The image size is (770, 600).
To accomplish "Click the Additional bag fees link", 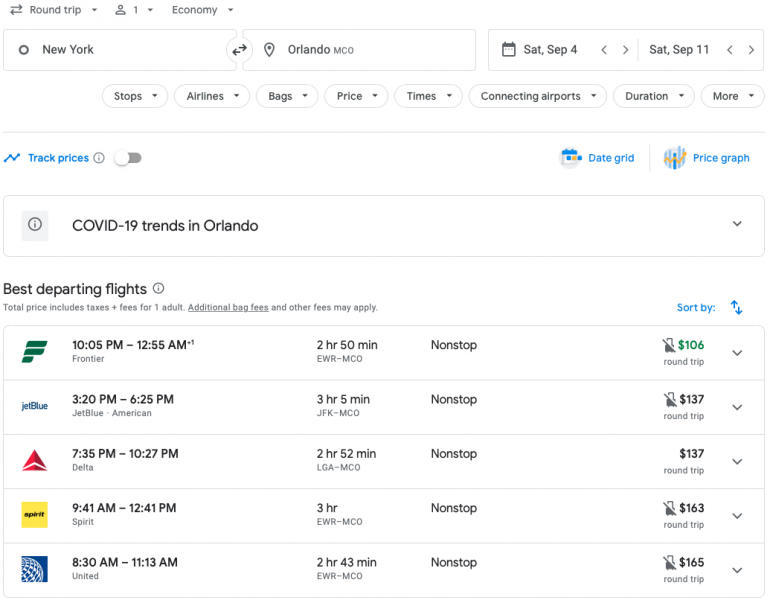I will [x=228, y=308].
